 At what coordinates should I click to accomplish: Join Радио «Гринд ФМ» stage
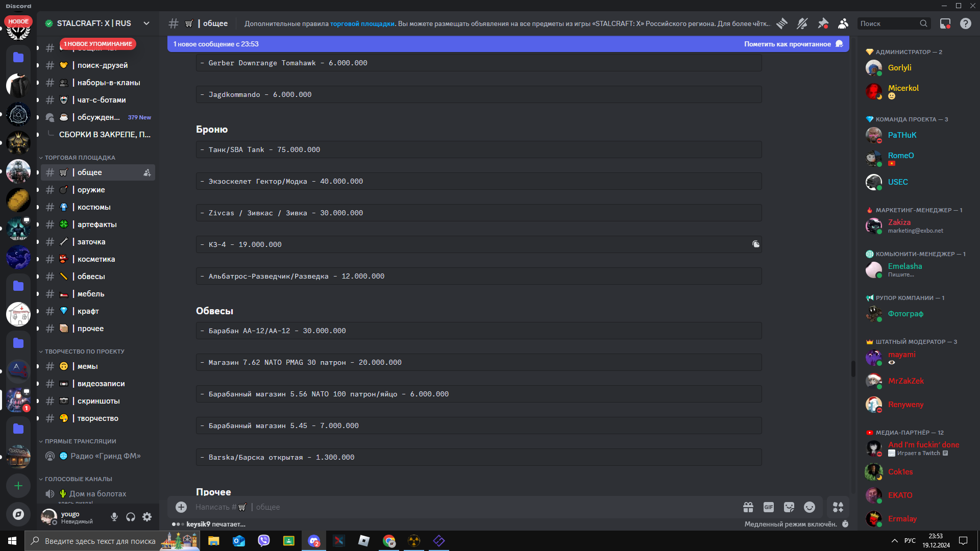(x=98, y=456)
